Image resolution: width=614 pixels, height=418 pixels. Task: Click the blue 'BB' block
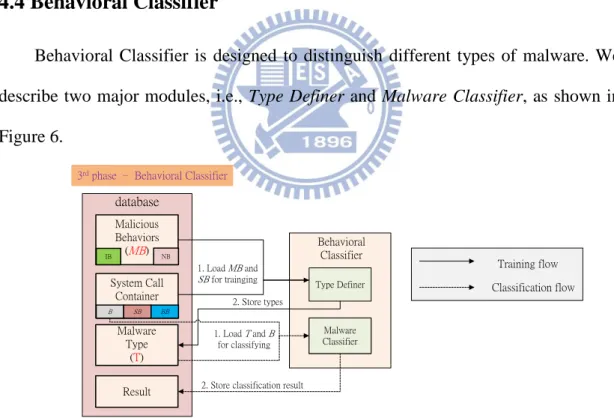click(x=165, y=312)
